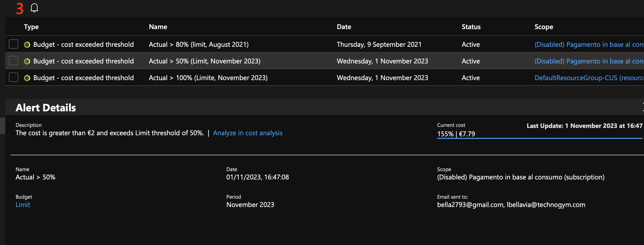Click the Status column header
Image resolution: width=644 pixels, height=245 pixels.
click(x=471, y=27)
